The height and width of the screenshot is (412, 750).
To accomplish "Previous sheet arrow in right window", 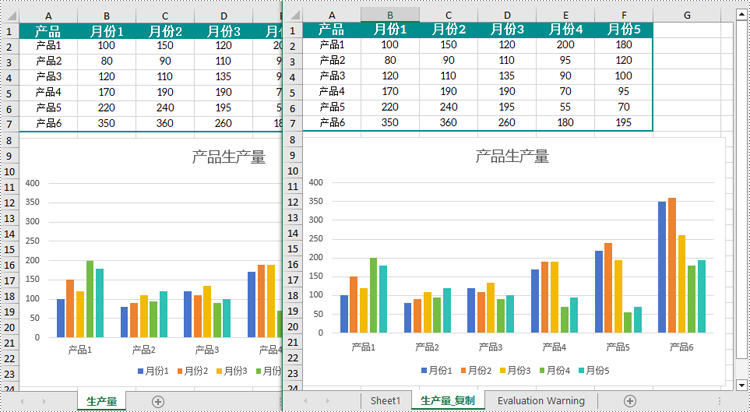I will [305, 401].
